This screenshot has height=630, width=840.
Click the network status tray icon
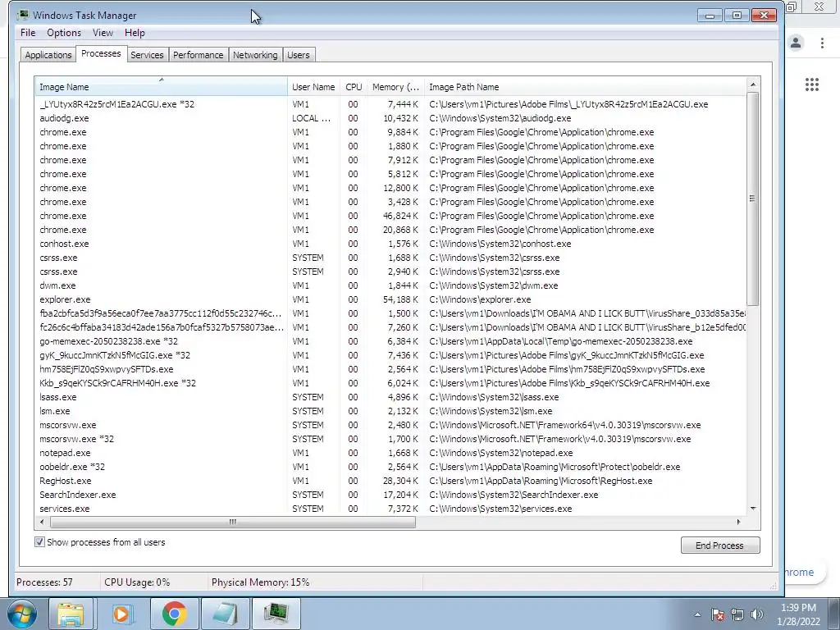[737, 614]
